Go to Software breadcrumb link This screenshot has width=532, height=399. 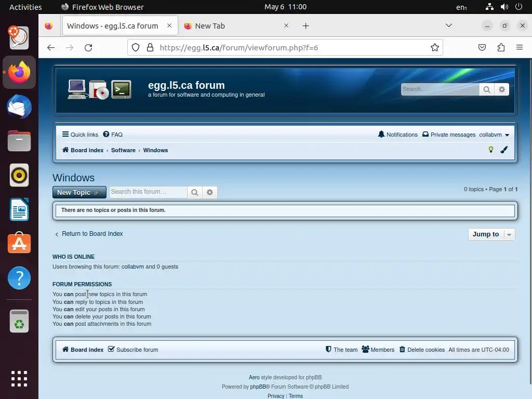coord(123,150)
